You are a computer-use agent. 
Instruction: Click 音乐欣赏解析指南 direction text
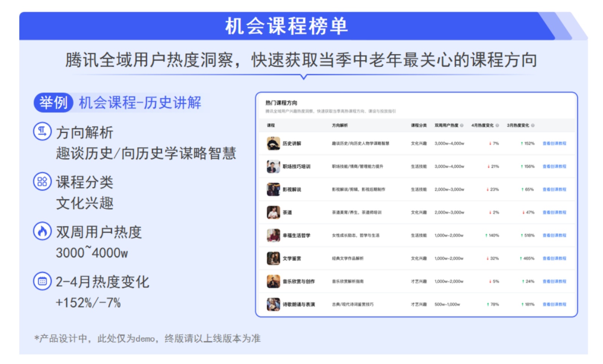[347, 281]
